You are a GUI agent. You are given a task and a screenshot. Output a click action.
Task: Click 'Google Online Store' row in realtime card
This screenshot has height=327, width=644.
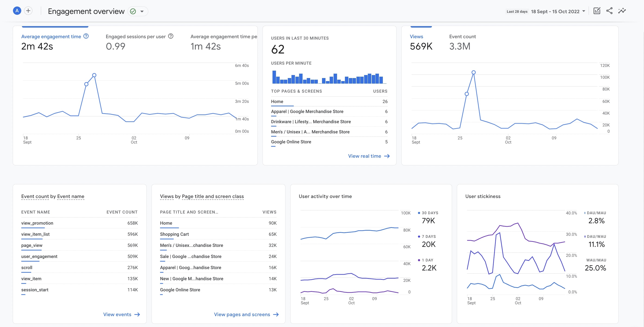pyautogui.click(x=329, y=142)
